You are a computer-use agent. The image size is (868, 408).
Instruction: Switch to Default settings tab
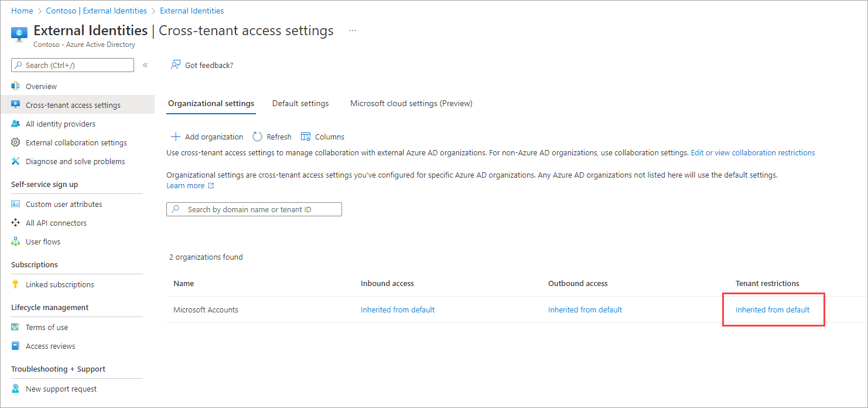click(x=300, y=103)
